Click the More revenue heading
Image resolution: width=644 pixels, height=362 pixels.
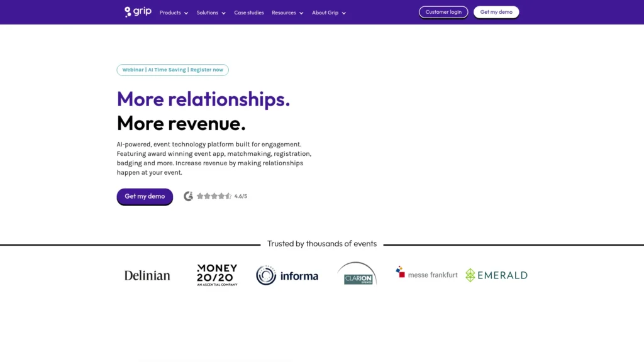[181, 124]
